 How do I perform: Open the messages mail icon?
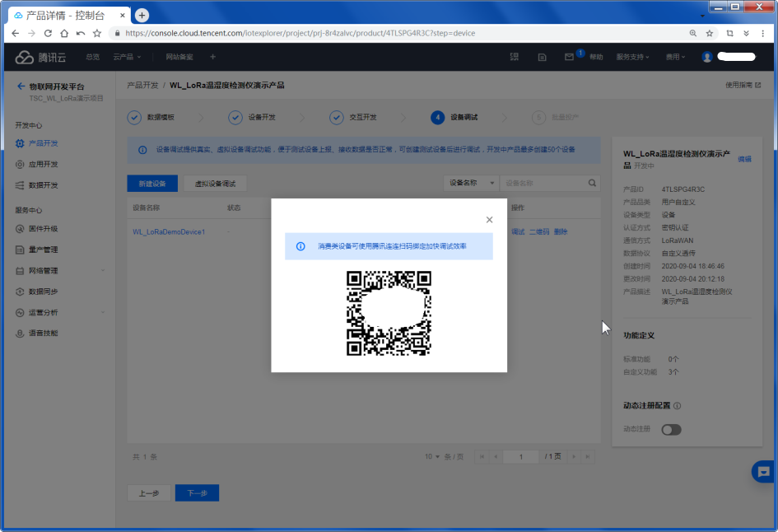click(x=569, y=57)
